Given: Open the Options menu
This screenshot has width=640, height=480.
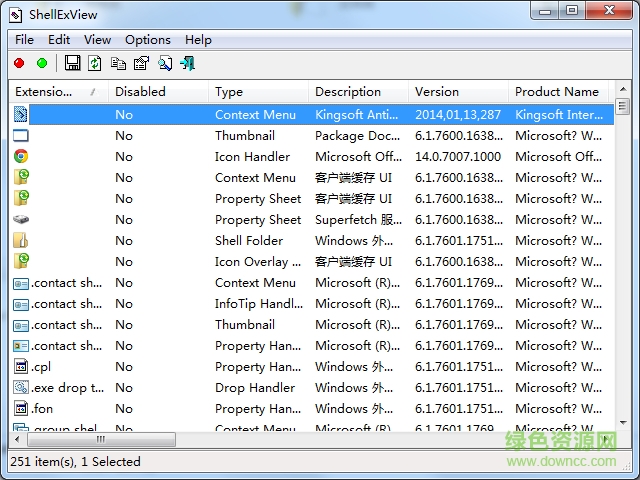Looking at the screenshot, I should click(148, 39).
